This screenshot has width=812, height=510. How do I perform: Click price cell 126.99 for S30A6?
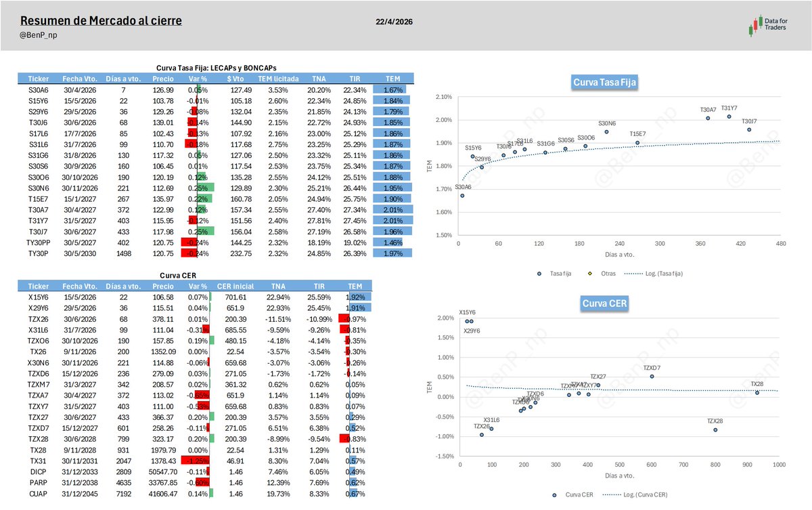tap(163, 89)
